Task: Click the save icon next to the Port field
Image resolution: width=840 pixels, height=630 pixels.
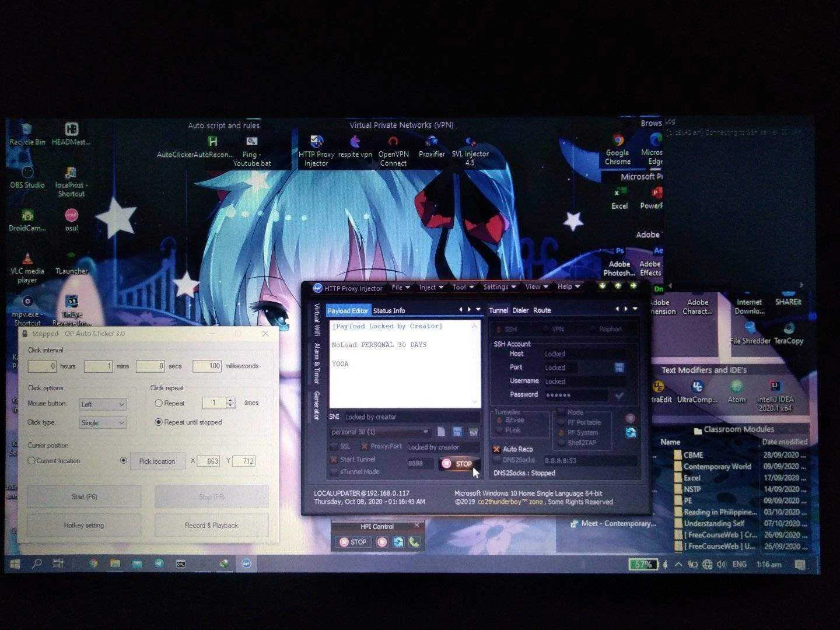Action: (x=619, y=367)
